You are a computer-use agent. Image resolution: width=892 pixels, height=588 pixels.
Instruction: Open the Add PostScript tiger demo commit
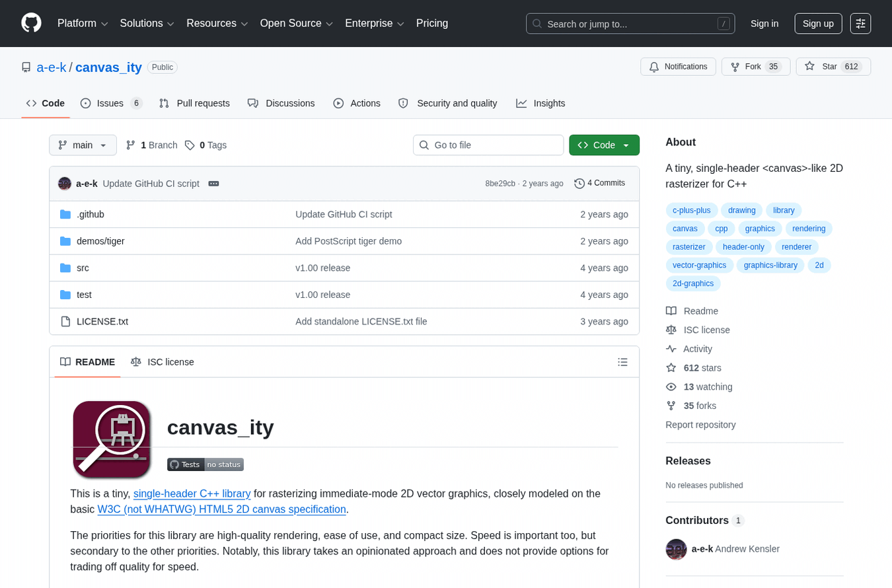pyautogui.click(x=348, y=241)
